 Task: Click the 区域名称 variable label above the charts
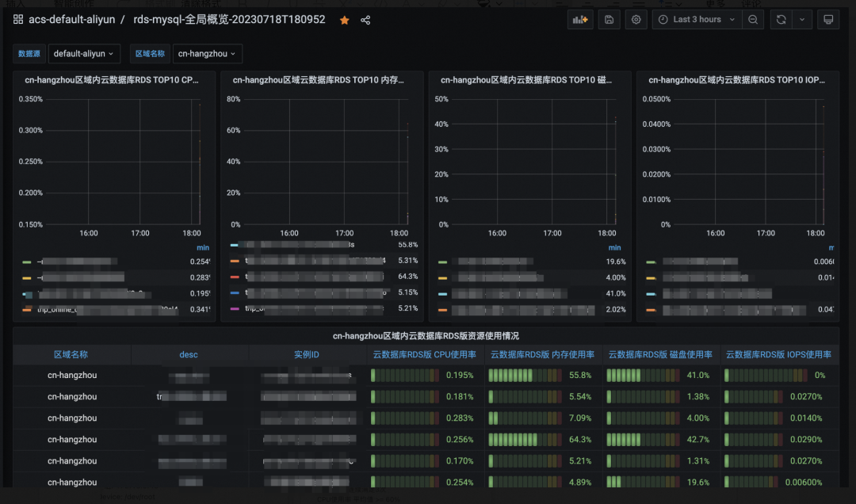pos(150,54)
